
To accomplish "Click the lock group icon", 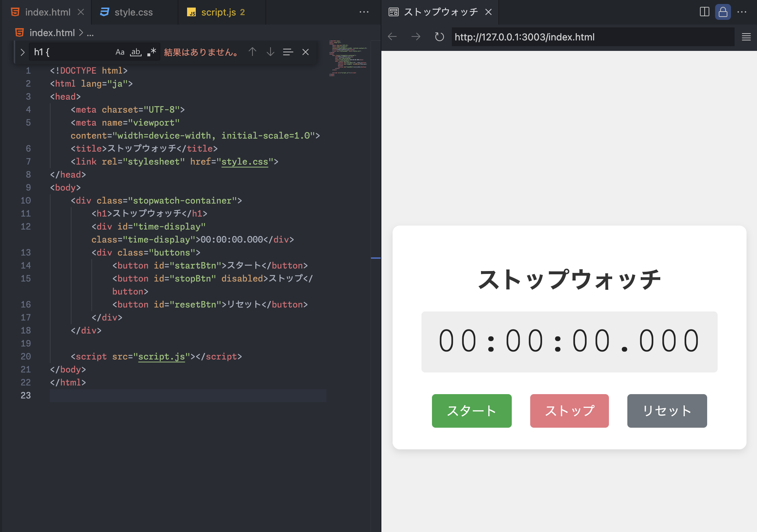I will point(723,12).
